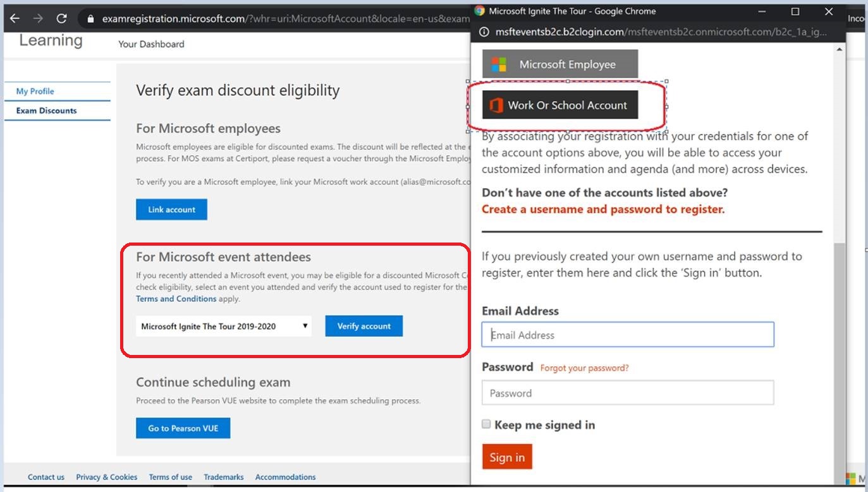This screenshot has width=868, height=492.
Task: Reload the page with refresh icon
Action: [x=62, y=18]
